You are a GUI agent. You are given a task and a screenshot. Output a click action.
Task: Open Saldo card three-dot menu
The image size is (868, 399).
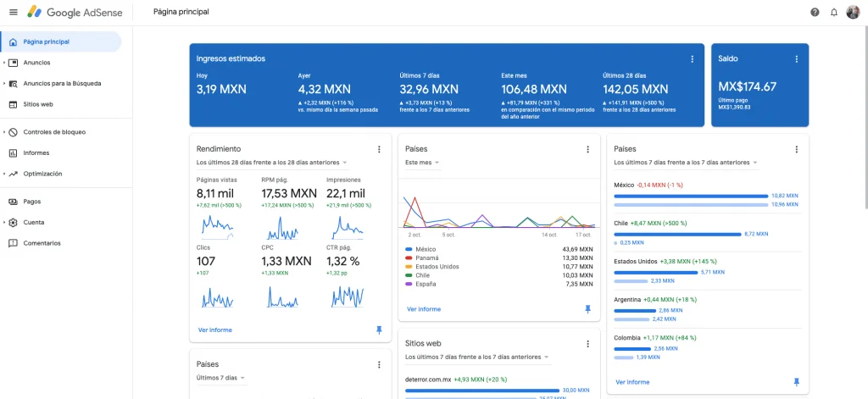[x=797, y=58]
